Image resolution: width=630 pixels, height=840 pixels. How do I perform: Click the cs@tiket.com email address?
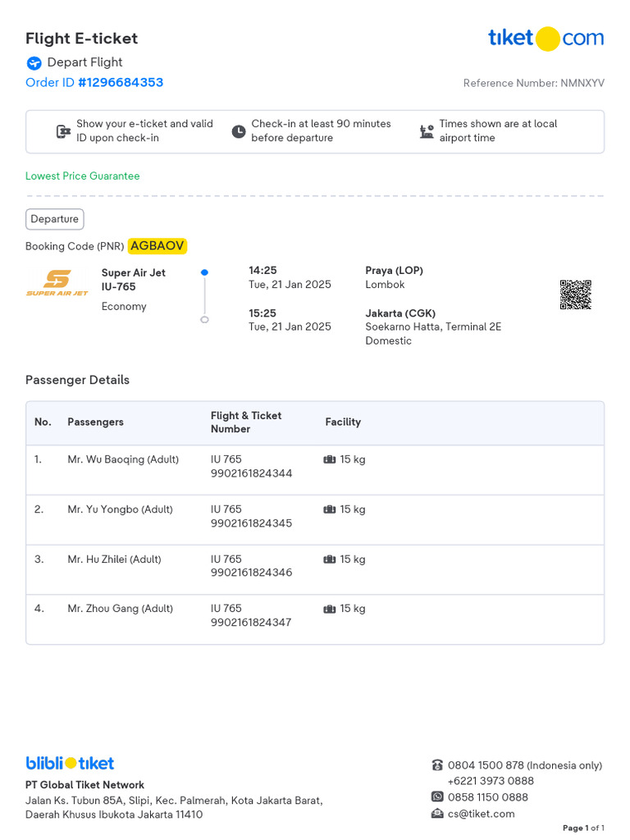click(481, 814)
